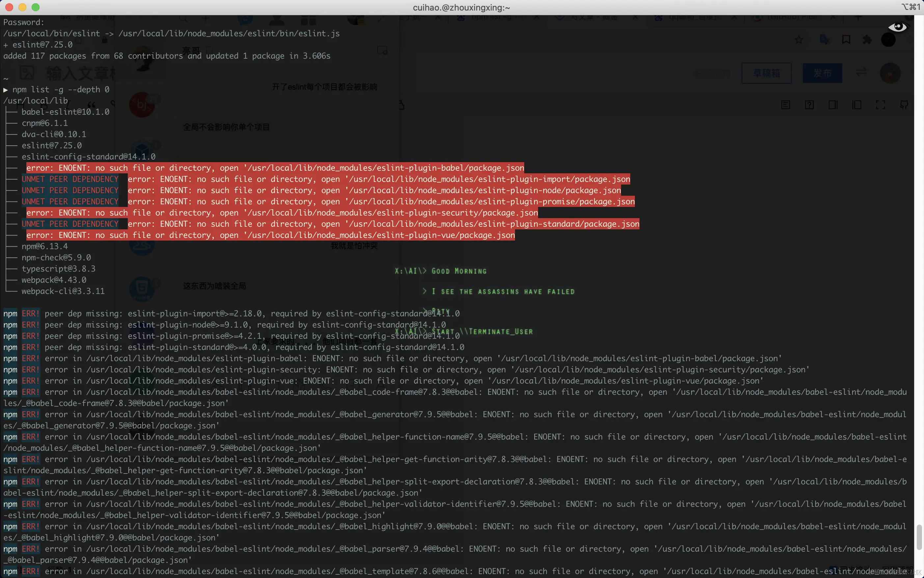
Task: Click the document outline icon in editor toolbar
Action: 785,105
